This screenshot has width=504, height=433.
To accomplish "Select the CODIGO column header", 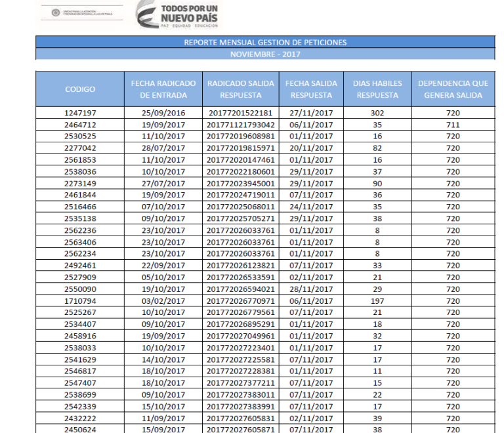I will [80, 89].
